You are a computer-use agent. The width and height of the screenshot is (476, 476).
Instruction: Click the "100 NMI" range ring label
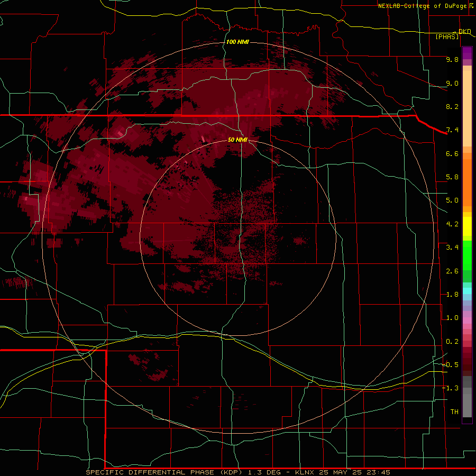pyautogui.click(x=237, y=42)
